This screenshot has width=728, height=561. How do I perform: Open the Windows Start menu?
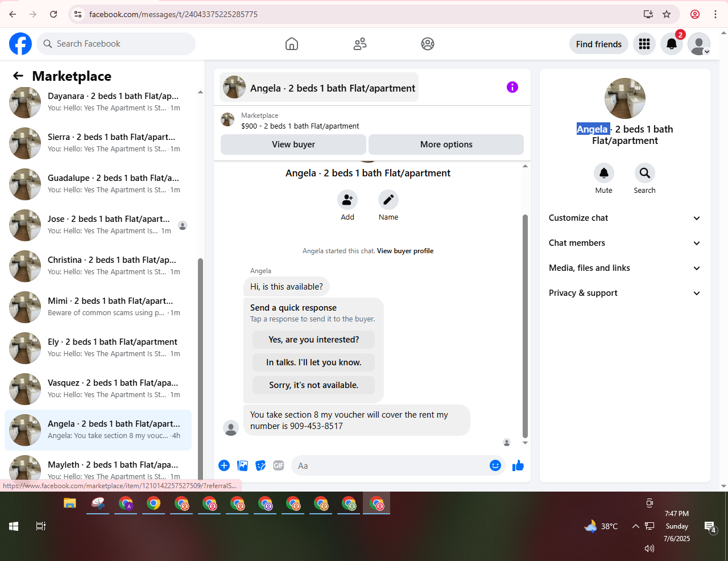tap(14, 526)
